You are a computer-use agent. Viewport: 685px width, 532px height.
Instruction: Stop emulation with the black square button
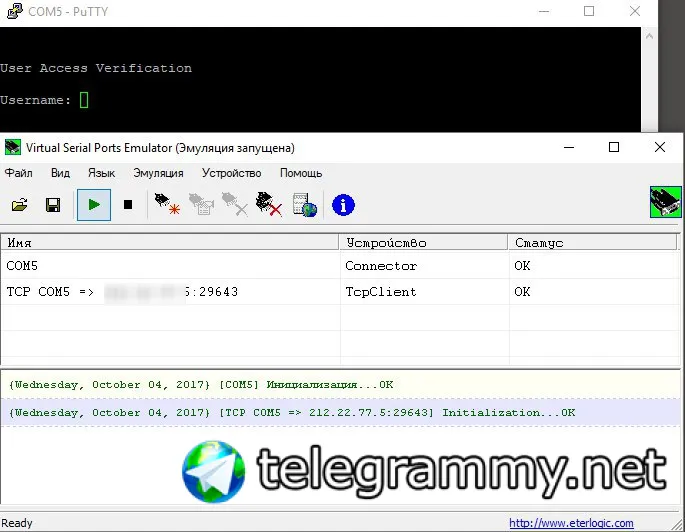[128, 205]
